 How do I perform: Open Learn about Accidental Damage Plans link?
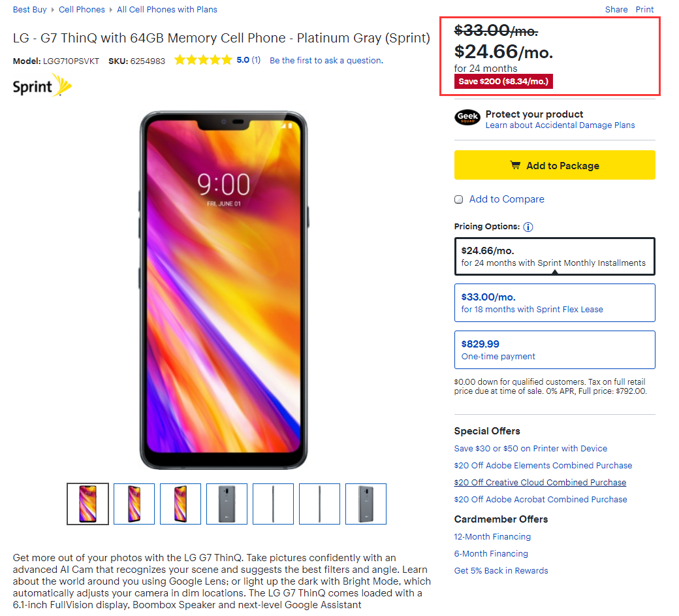point(560,125)
